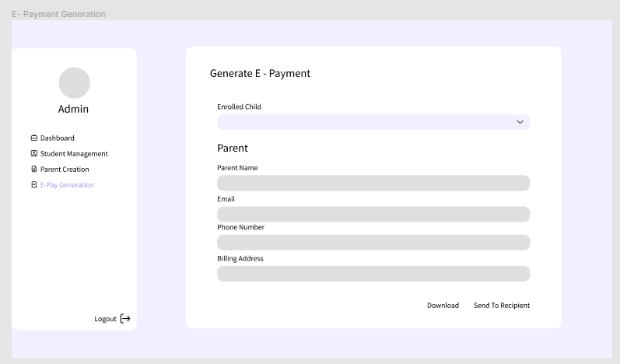This screenshot has width=620, height=364.
Task: Click the Parent Creation document icon
Action: tap(34, 169)
